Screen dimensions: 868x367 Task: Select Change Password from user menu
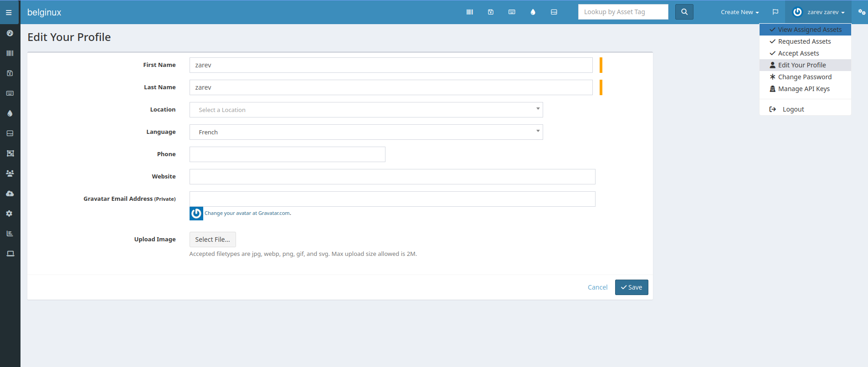click(x=804, y=77)
